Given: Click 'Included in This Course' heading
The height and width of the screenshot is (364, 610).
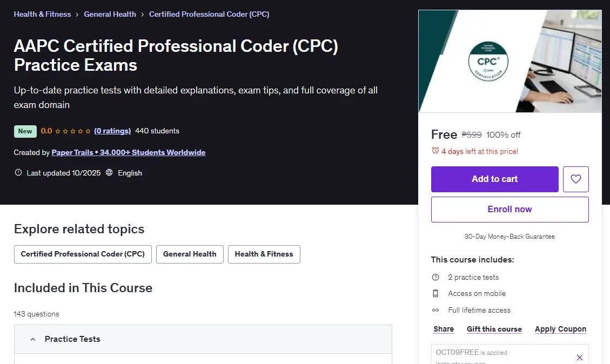Looking at the screenshot, I should pos(83,288).
